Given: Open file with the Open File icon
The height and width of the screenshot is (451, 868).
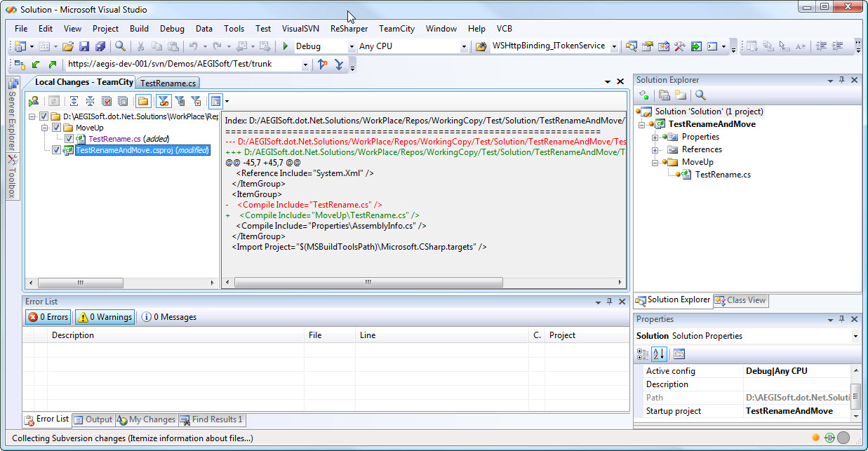Looking at the screenshot, I should (68, 46).
